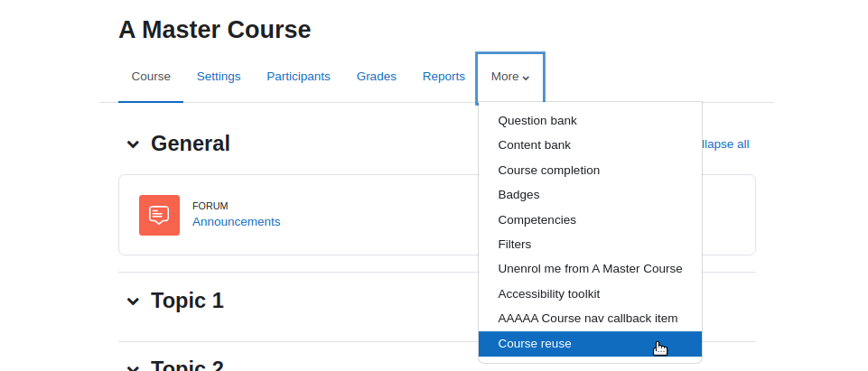Open the Reports tab
The image size is (868, 371).
(x=443, y=77)
